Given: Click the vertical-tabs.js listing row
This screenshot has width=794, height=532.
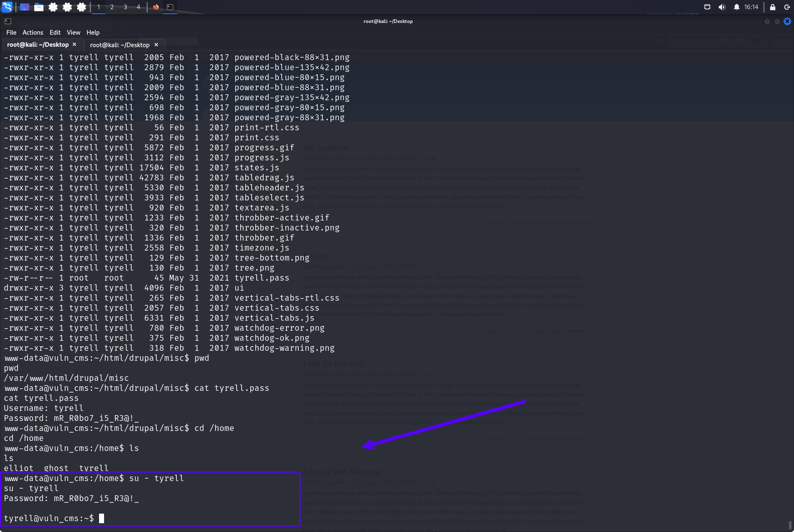Looking at the screenshot, I should [x=159, y=318].
